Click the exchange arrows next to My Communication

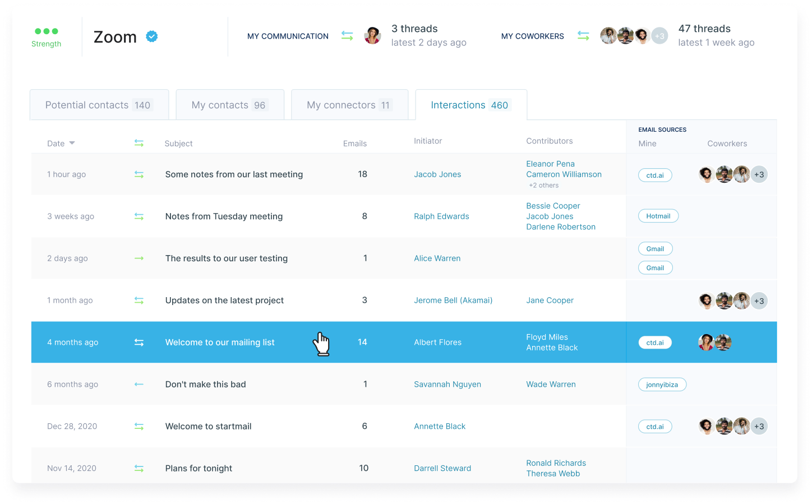347,36
